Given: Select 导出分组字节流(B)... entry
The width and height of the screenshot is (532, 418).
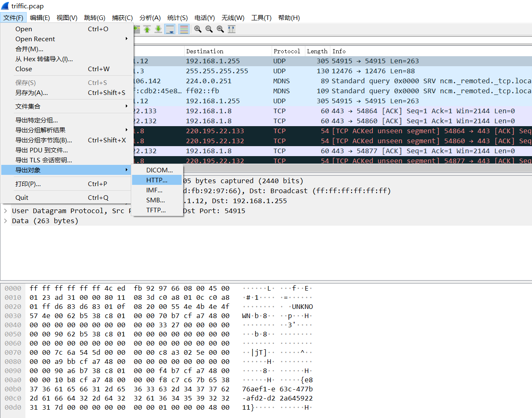Looking at the screenshot, I should (x=66, y=140).
